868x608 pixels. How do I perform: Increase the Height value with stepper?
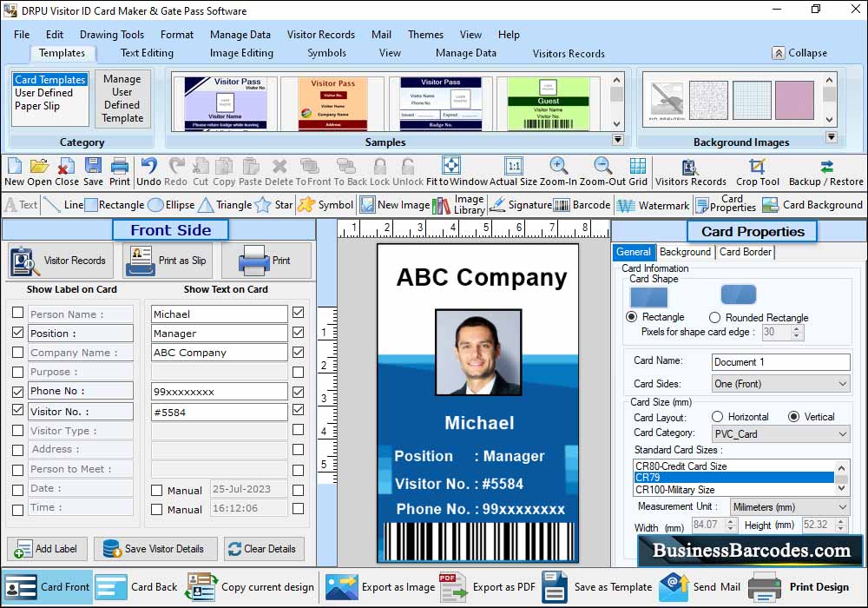pos(841,521)
